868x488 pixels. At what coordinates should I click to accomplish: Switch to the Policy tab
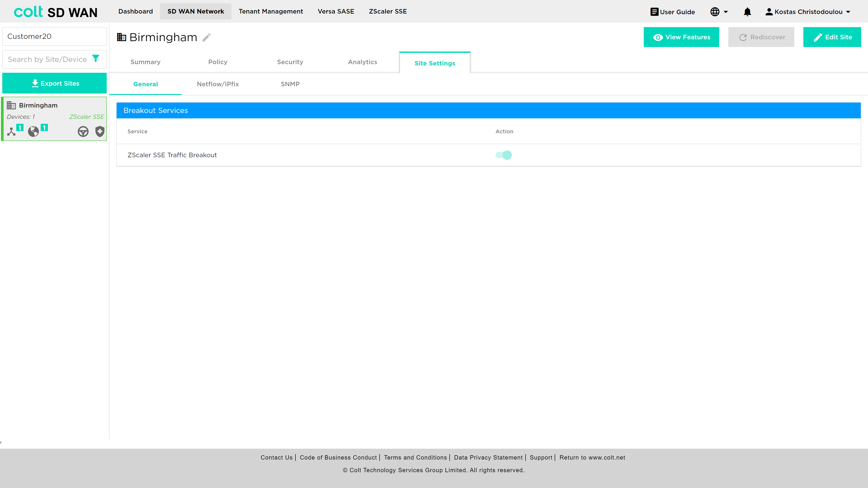coord(218,62)
